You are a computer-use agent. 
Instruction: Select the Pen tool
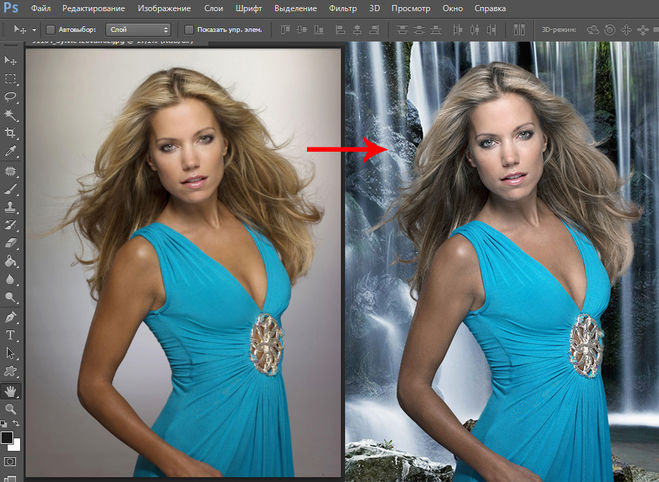10,317
